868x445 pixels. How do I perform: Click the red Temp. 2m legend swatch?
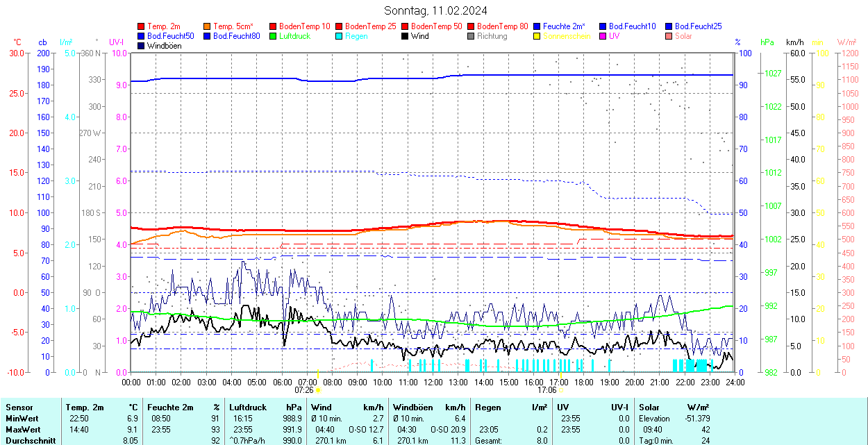[x=141, y=26]
